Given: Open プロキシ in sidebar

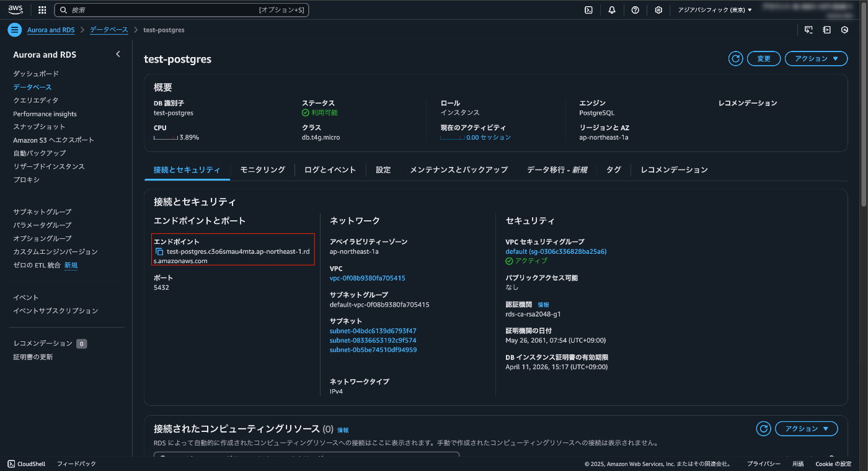Looking at the screenshot, I should point(26,179).
